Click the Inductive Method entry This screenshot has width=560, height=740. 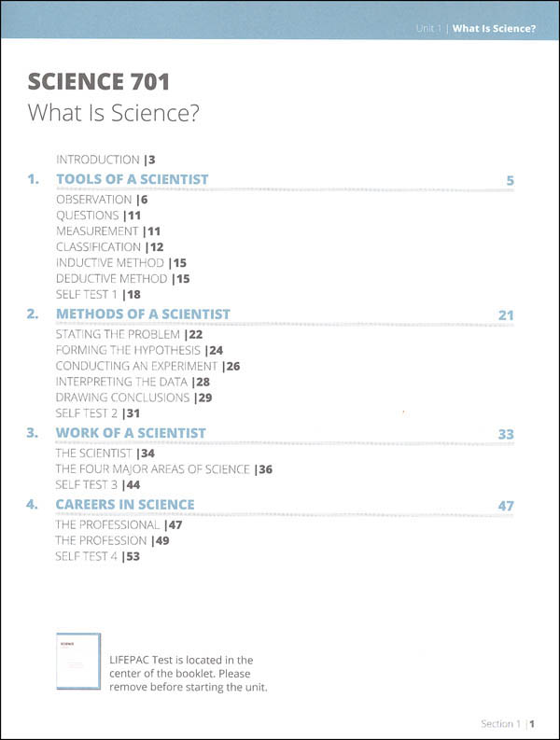[121, 263]
